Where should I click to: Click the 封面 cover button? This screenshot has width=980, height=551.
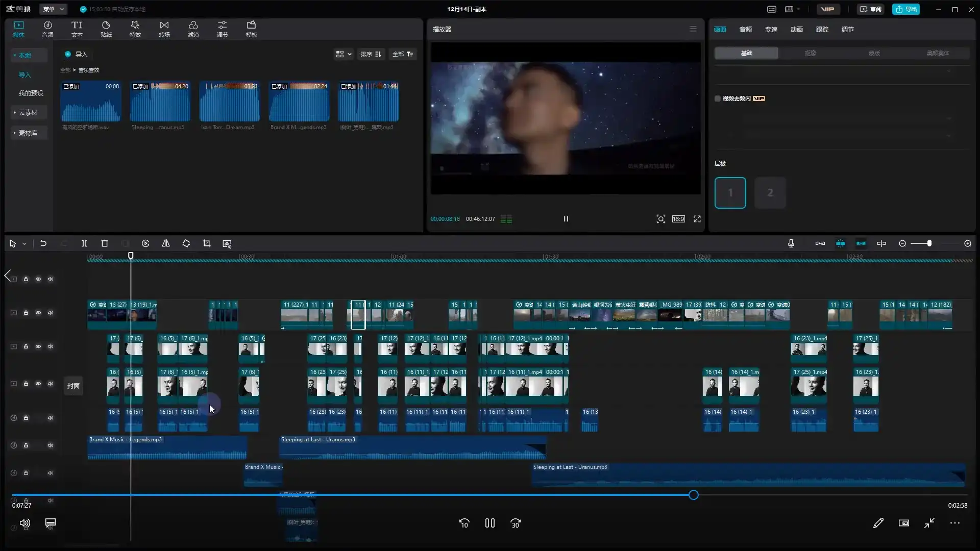click(73, 386)
